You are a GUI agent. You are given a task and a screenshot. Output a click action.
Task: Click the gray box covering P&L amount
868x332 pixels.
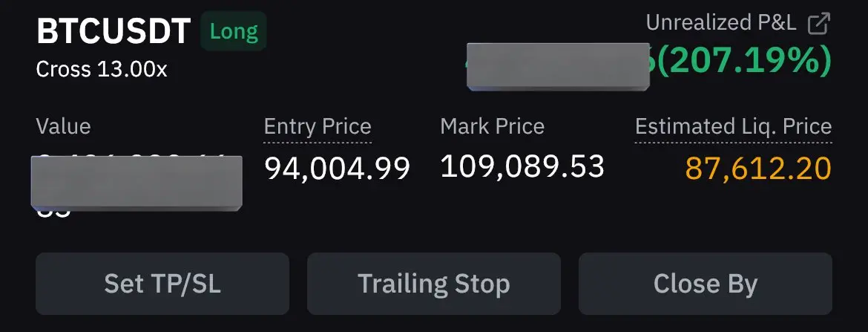558,67
